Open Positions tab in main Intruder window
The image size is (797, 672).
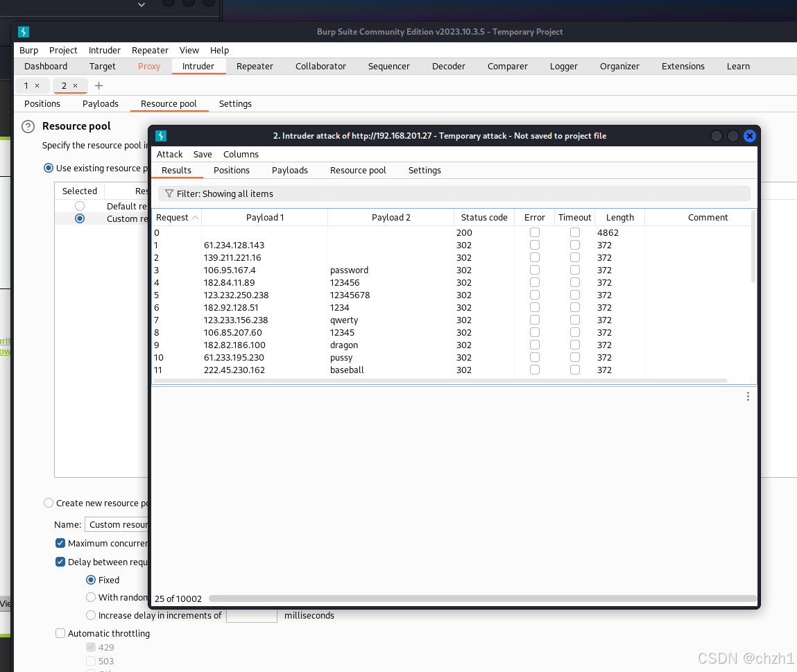(42, 104)
